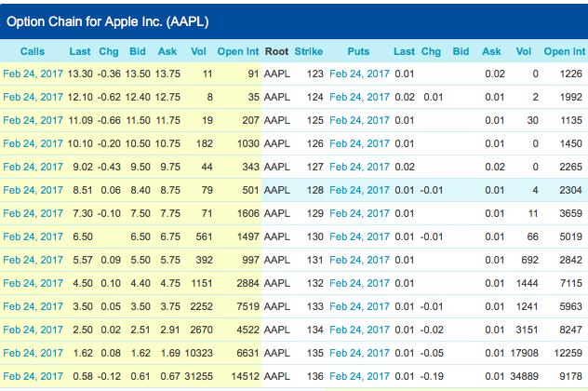Open the strike 124 call Feb 24, 2017 link
The width and height of the screenshot is (588, 391).
pyautogui.click(x=33, y=97)
